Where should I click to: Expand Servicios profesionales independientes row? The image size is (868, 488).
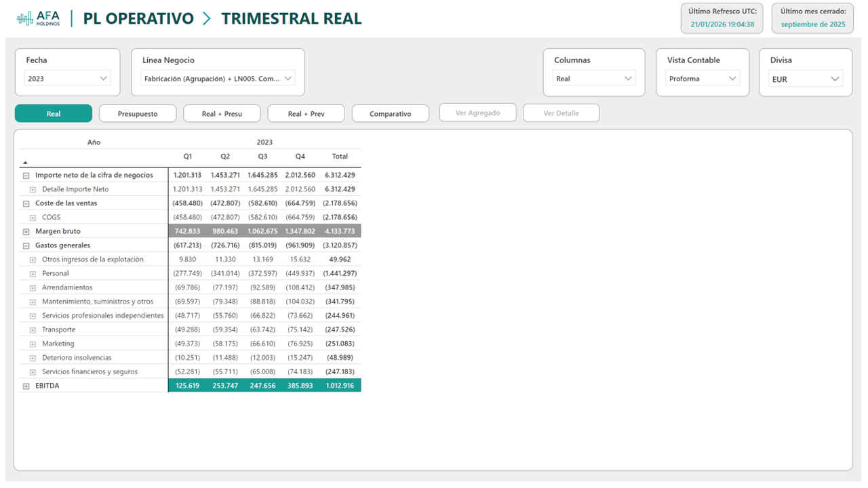[x=33, y=316]
